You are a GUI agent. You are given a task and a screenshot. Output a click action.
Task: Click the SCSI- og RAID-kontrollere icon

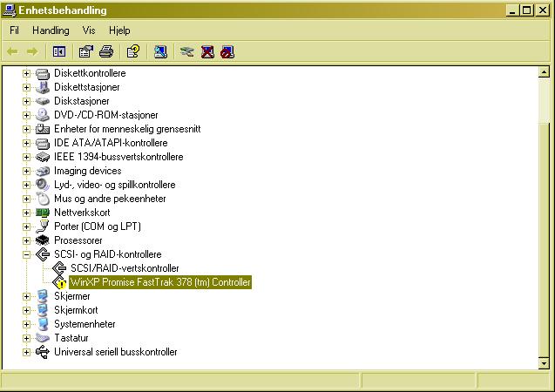[x=43, y=254]
